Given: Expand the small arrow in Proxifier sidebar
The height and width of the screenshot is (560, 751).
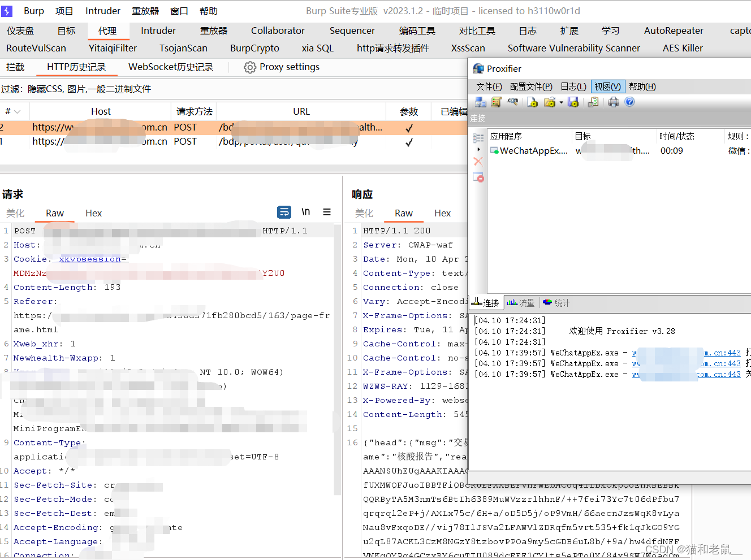Looking at the screenshot, I should coord(479,150).
